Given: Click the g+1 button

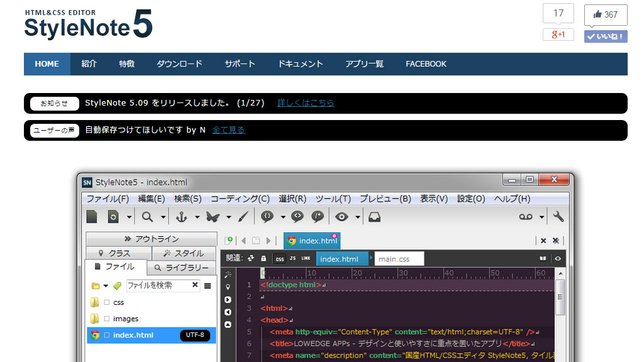Looking at the screenshot, I should pos(558,35).
